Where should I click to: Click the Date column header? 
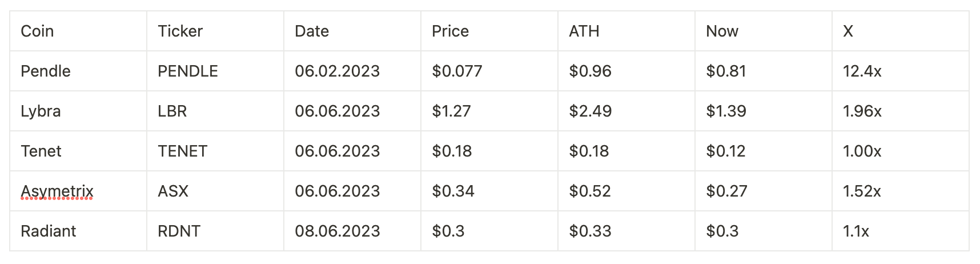352,31
